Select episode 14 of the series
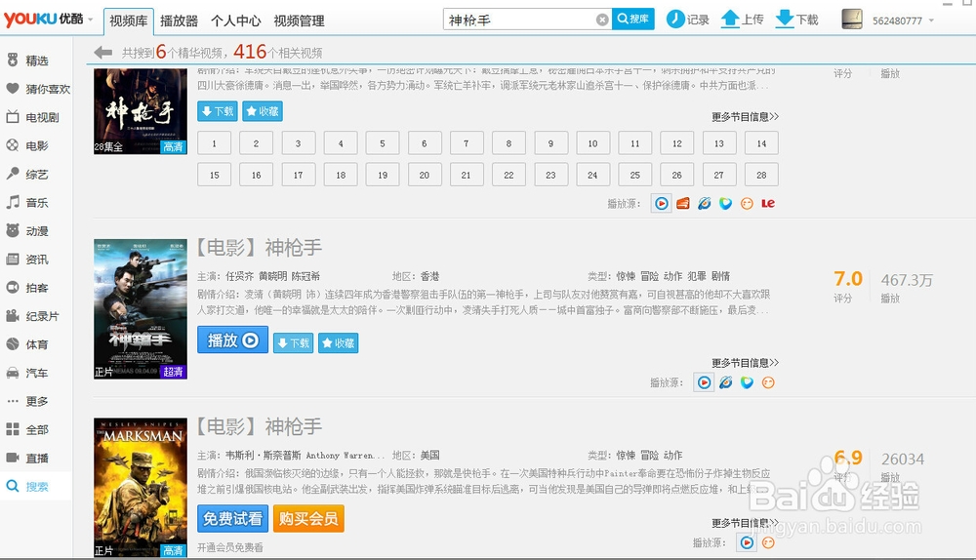The height and width of the screenshot is (560, 976). (x=761, y=143)
